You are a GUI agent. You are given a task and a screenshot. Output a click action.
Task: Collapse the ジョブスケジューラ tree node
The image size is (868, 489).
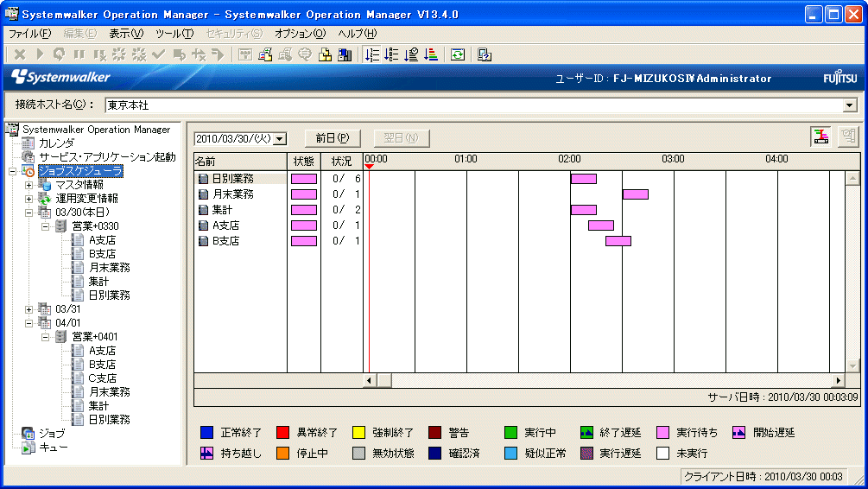tap(12, 171)
